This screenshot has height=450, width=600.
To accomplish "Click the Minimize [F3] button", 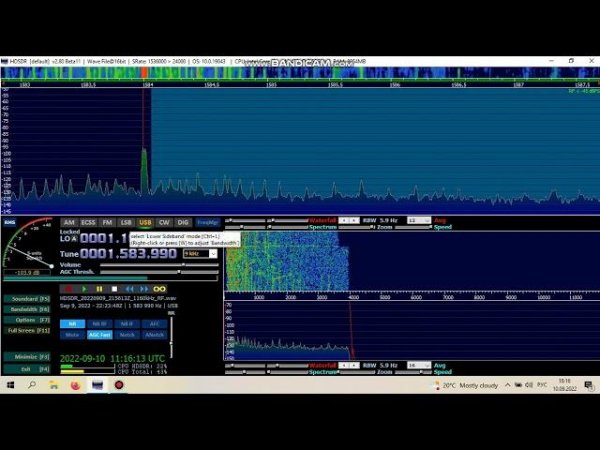I will (27, 357).
